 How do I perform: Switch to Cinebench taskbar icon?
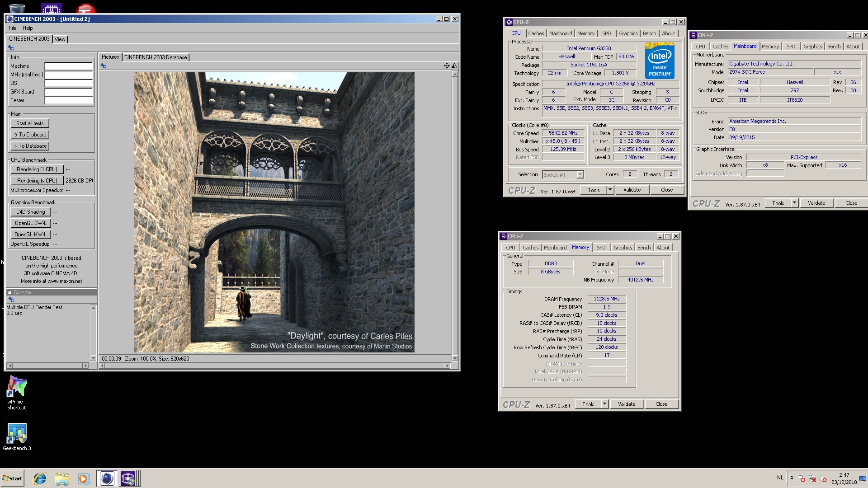[x=107, y=479]
